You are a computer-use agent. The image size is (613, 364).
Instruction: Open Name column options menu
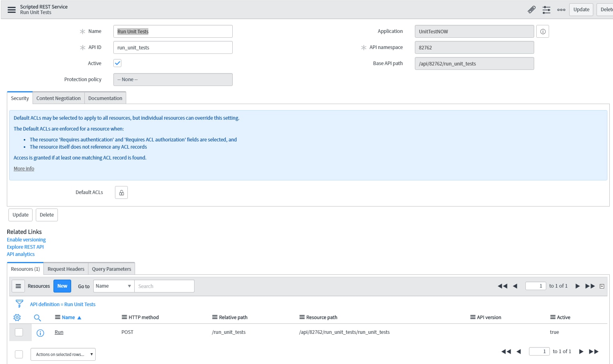point(57,317)
